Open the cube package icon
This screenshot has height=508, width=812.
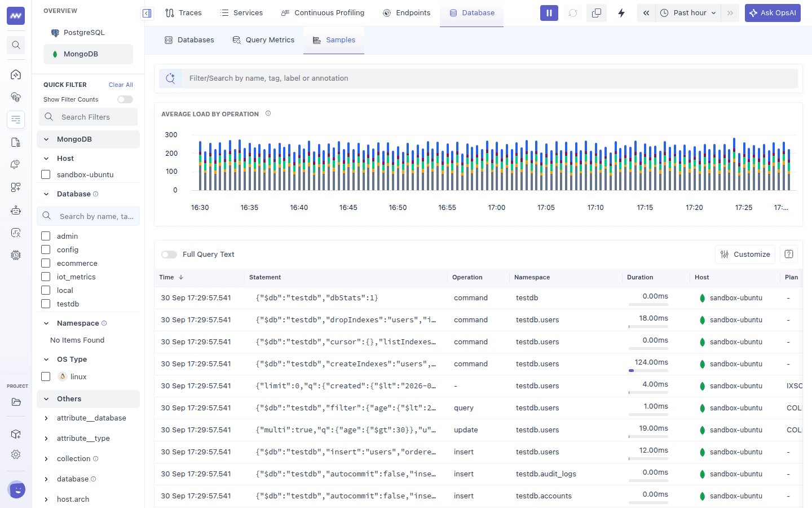tap(16, 434)
